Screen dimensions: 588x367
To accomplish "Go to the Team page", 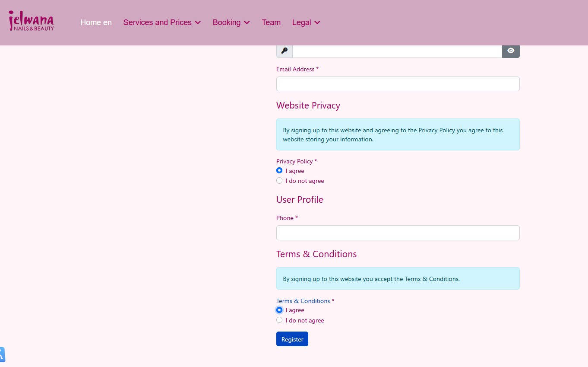I will 271,22.
